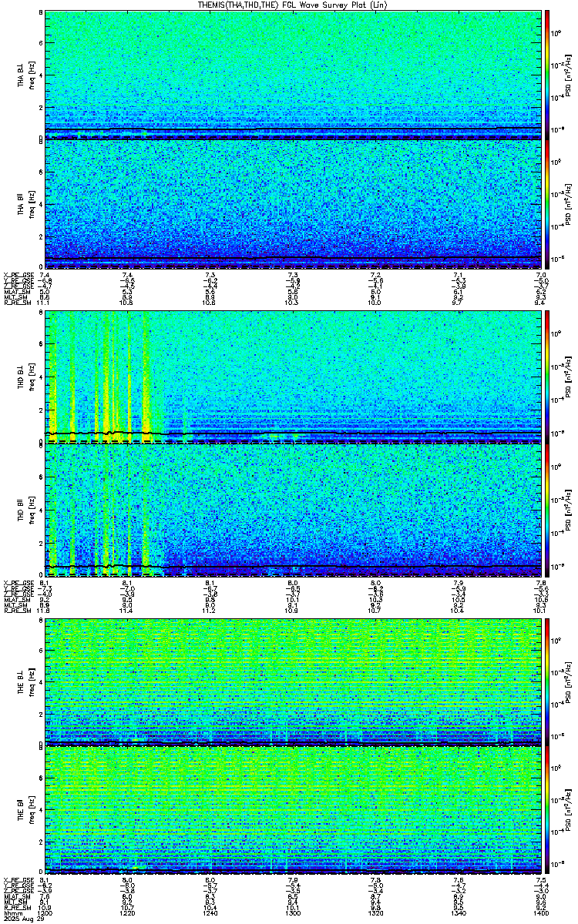This screenshot has height=924, width=578.
Task: Select the THA B-perpendicular spectrogram panel
Action: (x=294, y=75)
